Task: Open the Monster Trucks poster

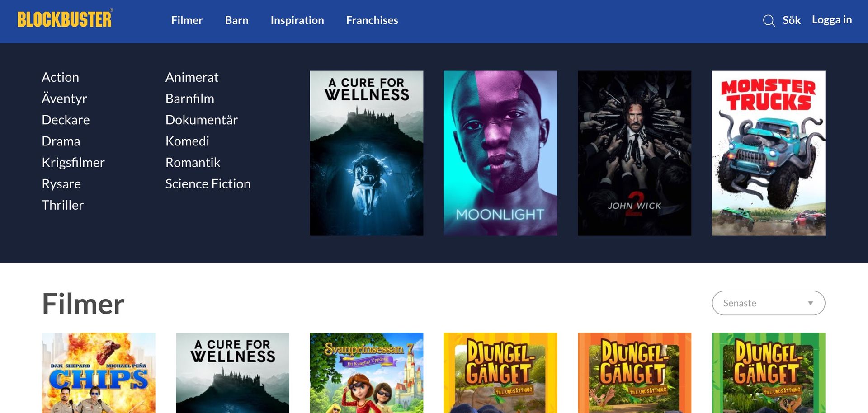Action: [x=769, y=153]
